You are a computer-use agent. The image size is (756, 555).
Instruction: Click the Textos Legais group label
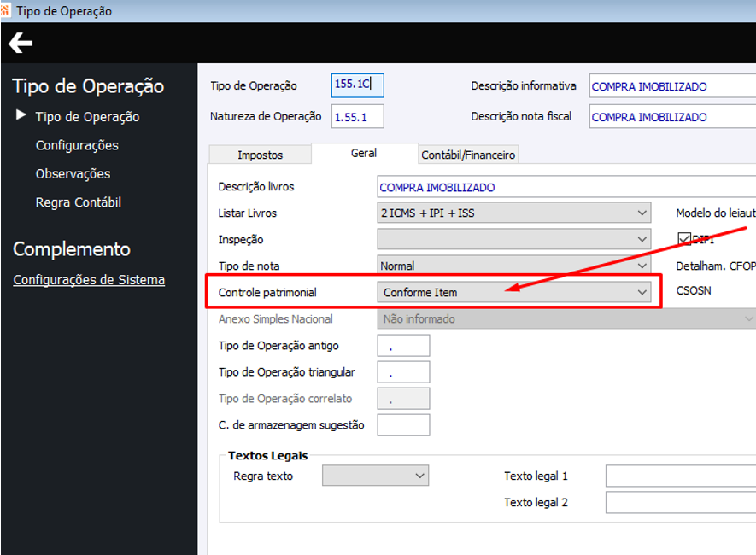(x=268, y=456)
